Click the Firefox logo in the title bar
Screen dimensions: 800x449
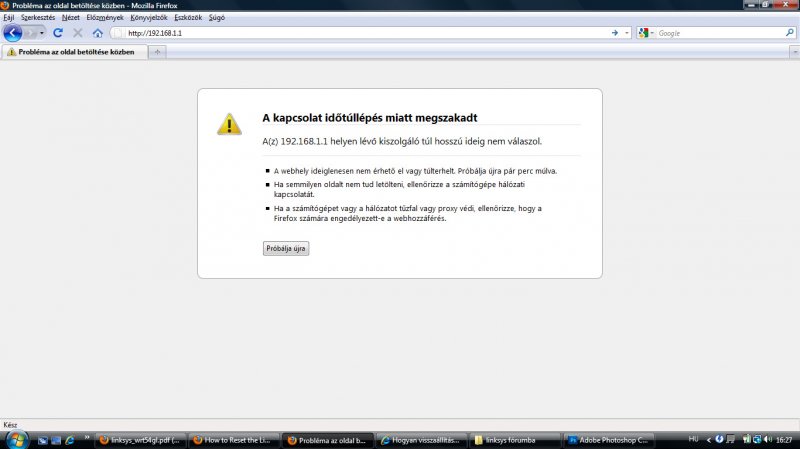[x=5, y=5]
